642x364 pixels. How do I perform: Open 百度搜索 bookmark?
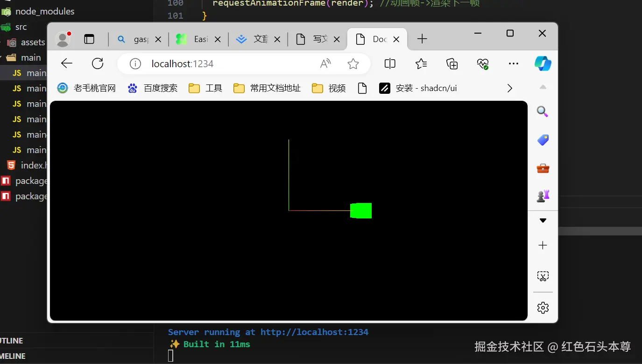coord(153,88)
